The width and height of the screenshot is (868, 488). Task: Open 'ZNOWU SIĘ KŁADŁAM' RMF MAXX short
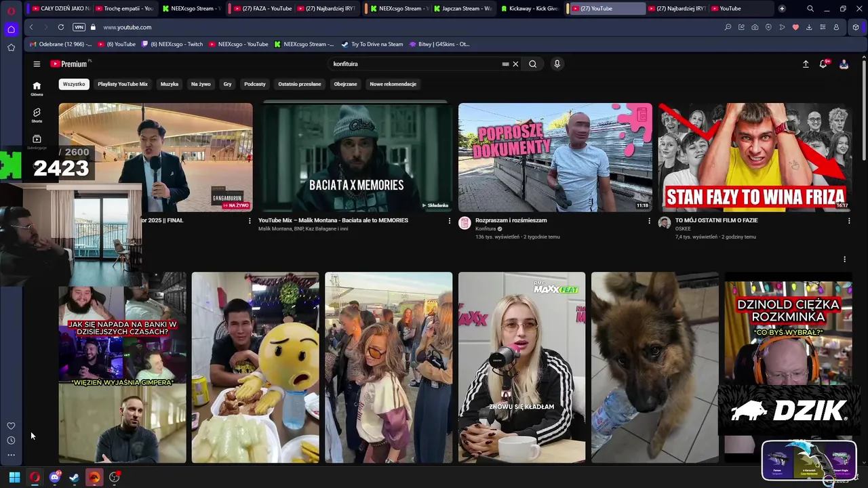pos(521,367)
